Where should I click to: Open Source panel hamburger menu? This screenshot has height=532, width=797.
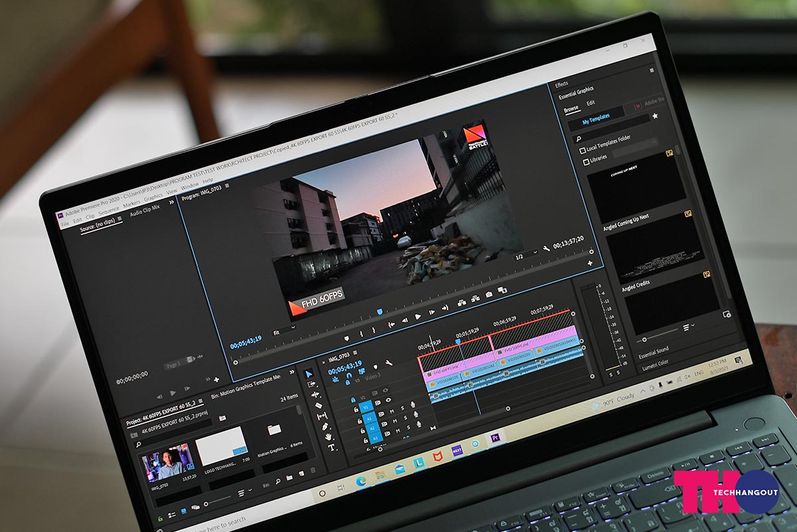click(120, 218)
